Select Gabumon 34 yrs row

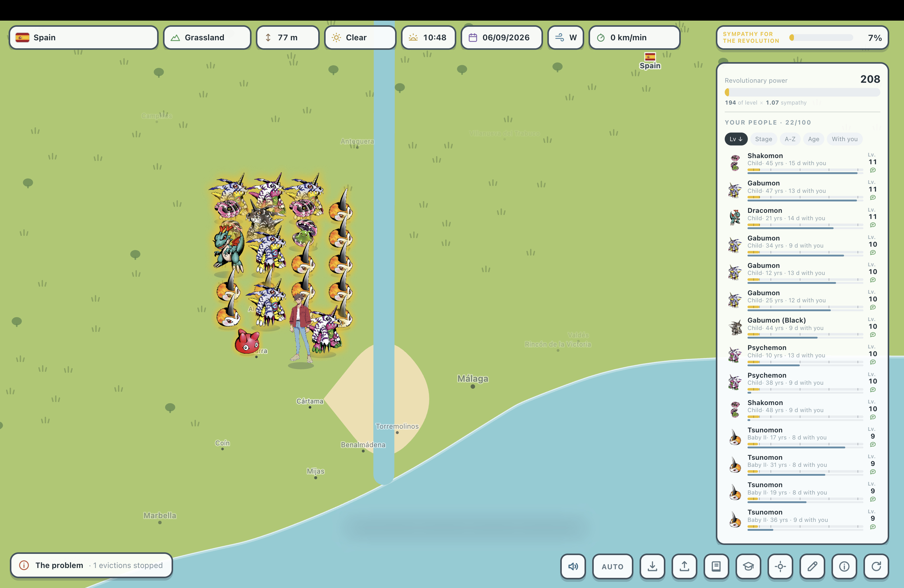tap(802, 245)
